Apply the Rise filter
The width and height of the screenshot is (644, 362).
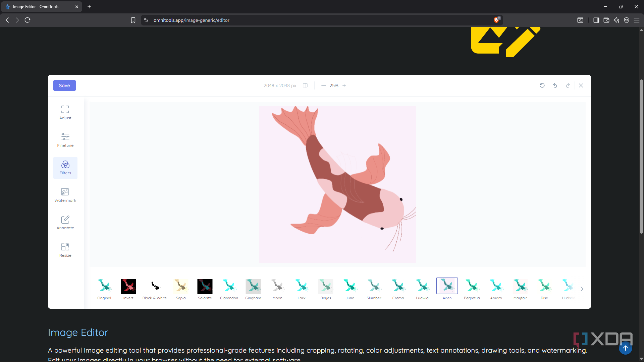click(544, 289)
